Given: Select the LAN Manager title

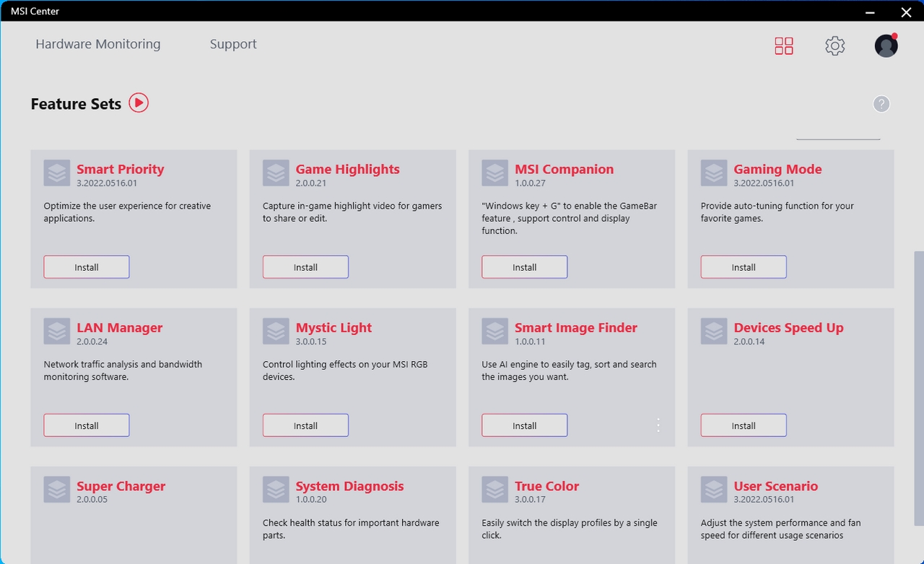Looking at the screenshot, I should pyautogui.click(x=120, y=327).
